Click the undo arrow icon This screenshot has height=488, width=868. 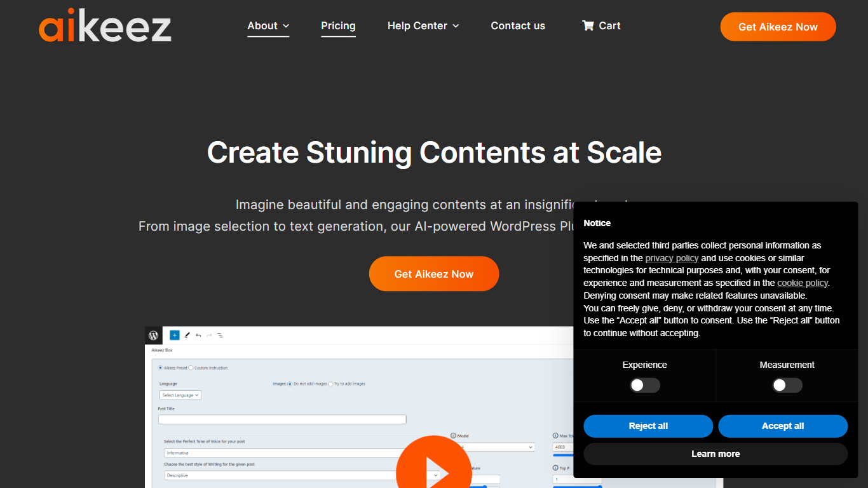198,335
